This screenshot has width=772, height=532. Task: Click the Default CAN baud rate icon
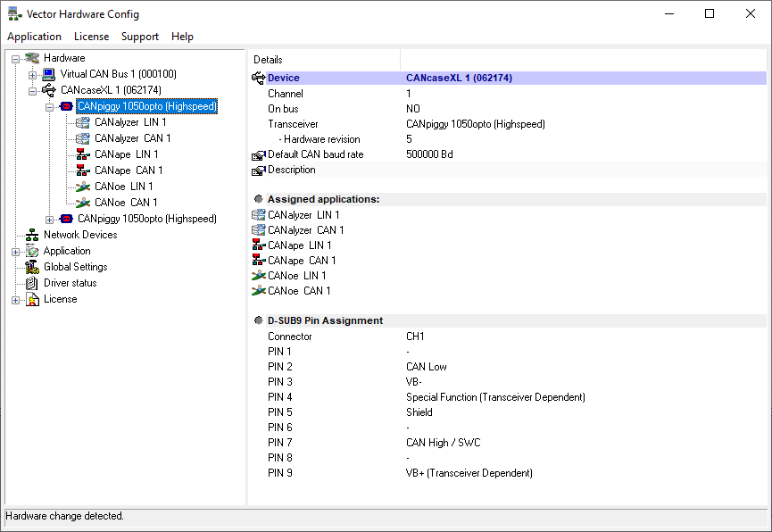(259, 155)
